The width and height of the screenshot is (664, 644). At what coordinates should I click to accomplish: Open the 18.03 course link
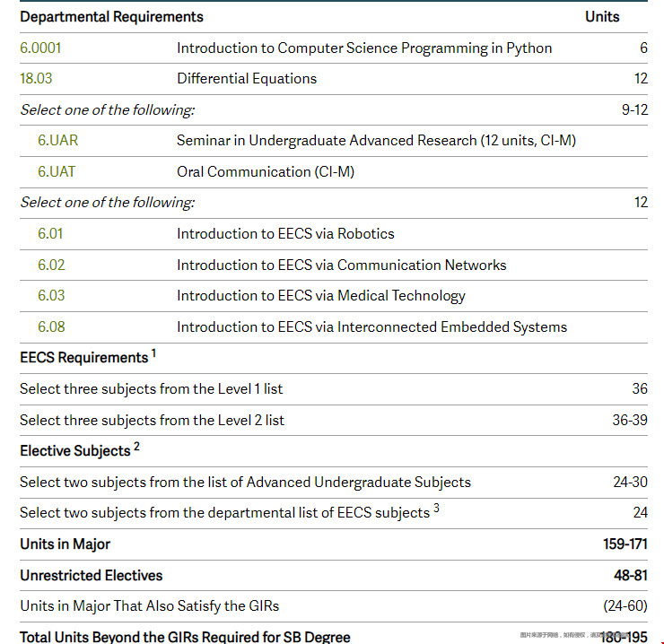[x=36, y=78]
